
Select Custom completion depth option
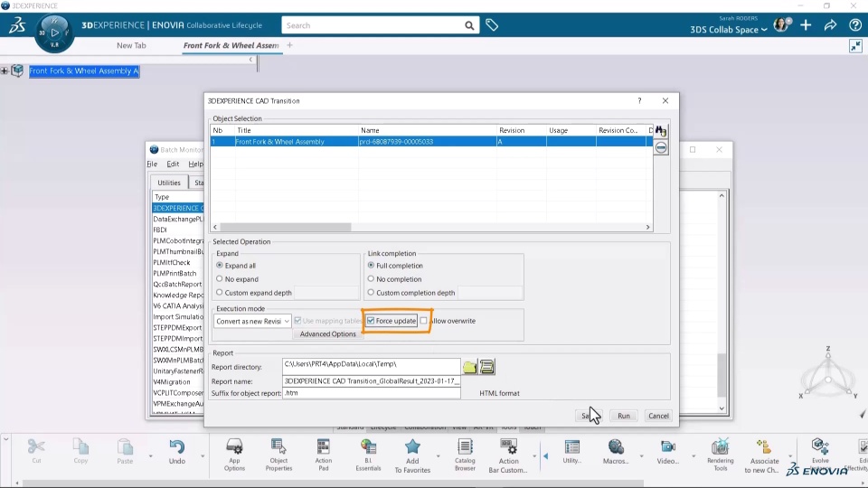(371, 292)
